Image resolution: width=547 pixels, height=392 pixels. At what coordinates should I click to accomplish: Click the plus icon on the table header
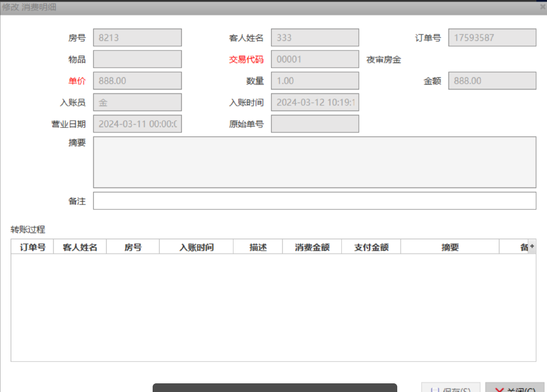532,247
